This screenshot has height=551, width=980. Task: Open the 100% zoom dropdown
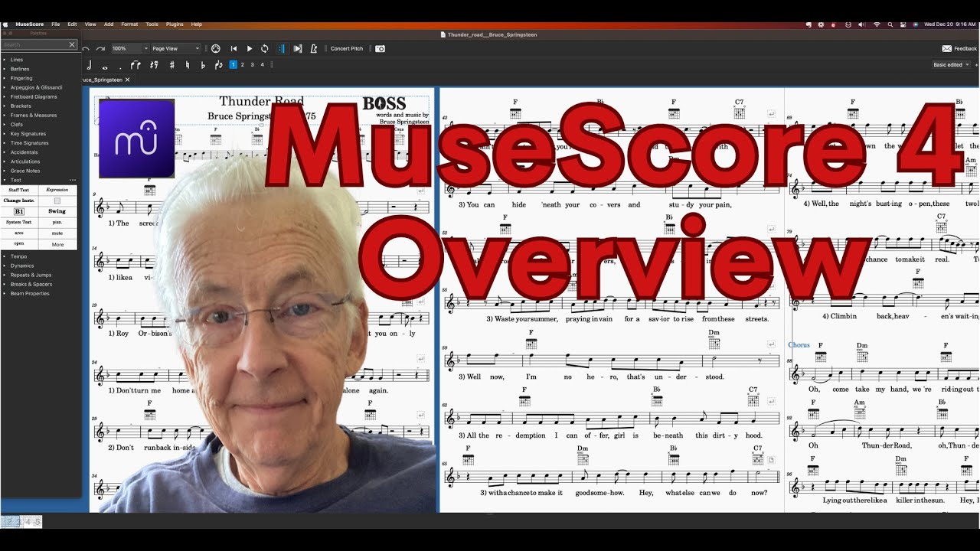(x=130, y=48)
